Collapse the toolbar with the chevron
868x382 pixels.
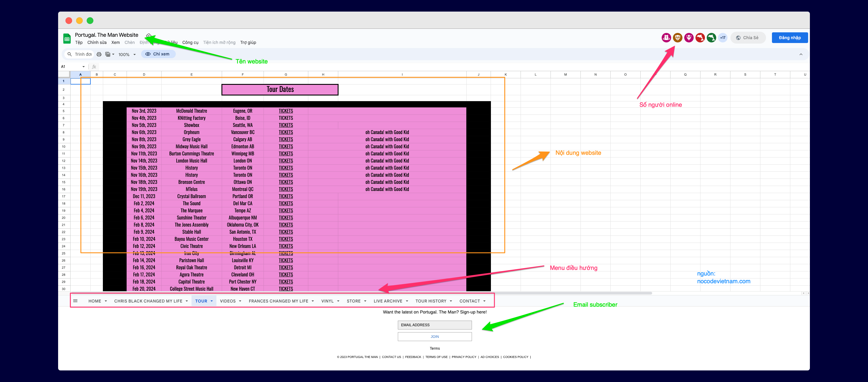(801, 54)
